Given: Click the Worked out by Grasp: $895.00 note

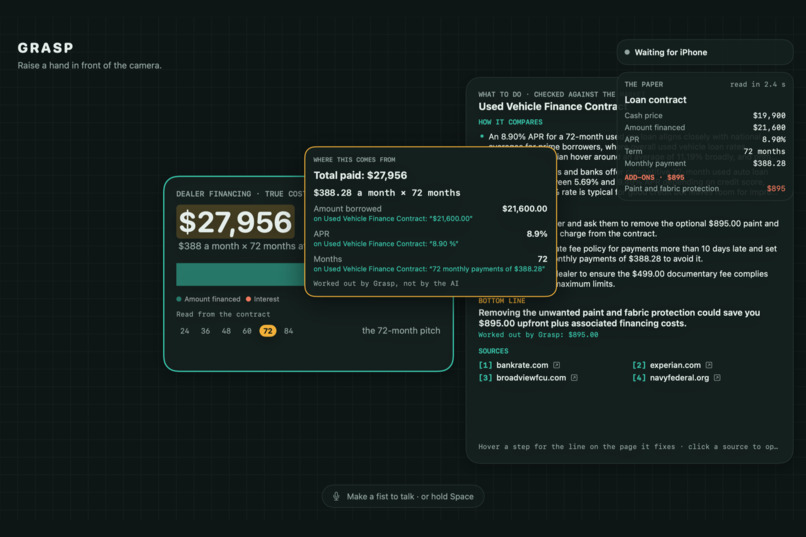Looking at the screenshot, I should [538, 335].
